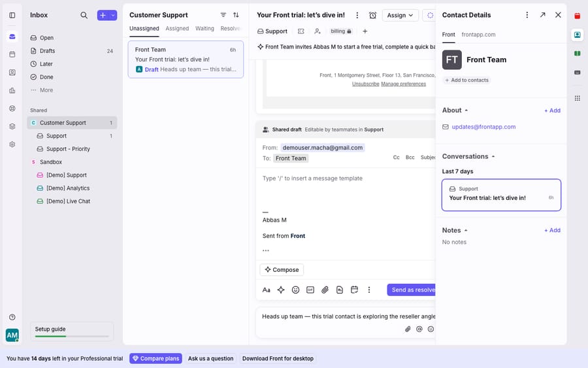The width and height of the screenshot is (588, 368).
Task: Collapse the Notes section
Action: (466, 230)
